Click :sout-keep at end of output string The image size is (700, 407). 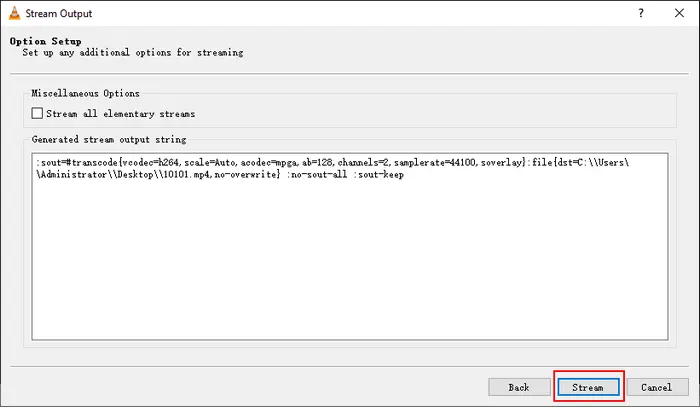379,174
